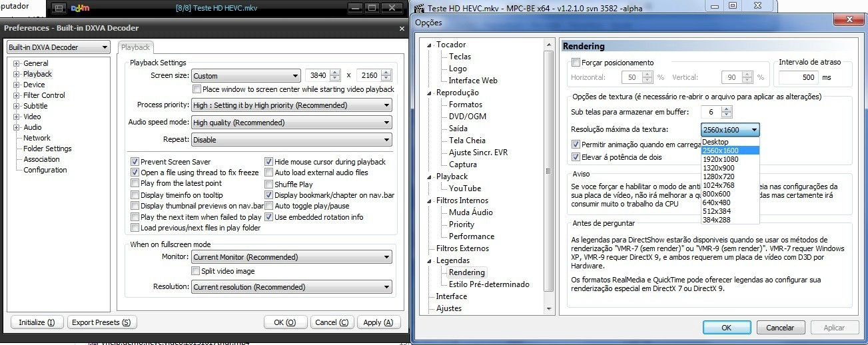Open the Audio speed mode dropdown
The height and width of the screenshot is (345, 868).
click(292, 123)
